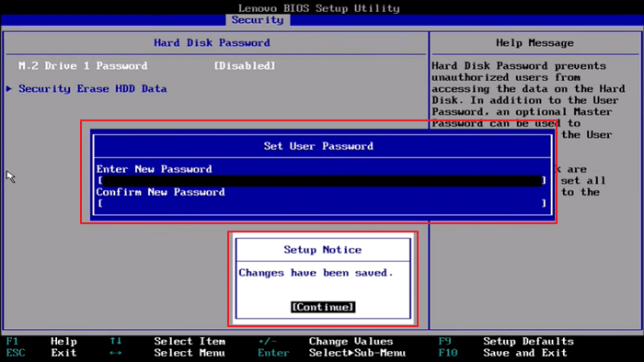Click the Help Message heading

tap(535, 42)
